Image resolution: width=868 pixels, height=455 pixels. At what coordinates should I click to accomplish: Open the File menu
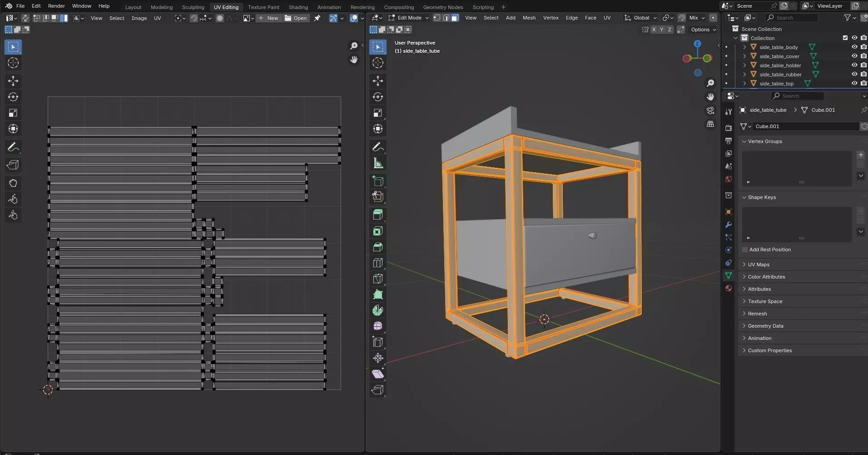pyautogui.click(x=20, y=6)
